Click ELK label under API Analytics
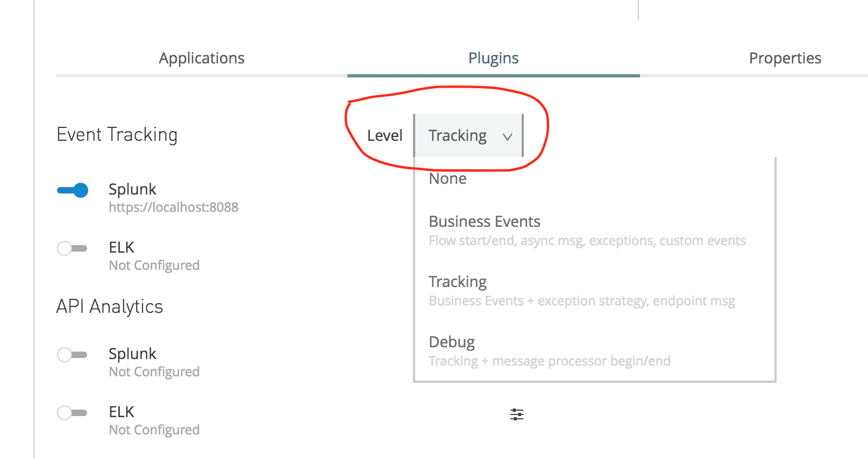 (x=122, y=412)
